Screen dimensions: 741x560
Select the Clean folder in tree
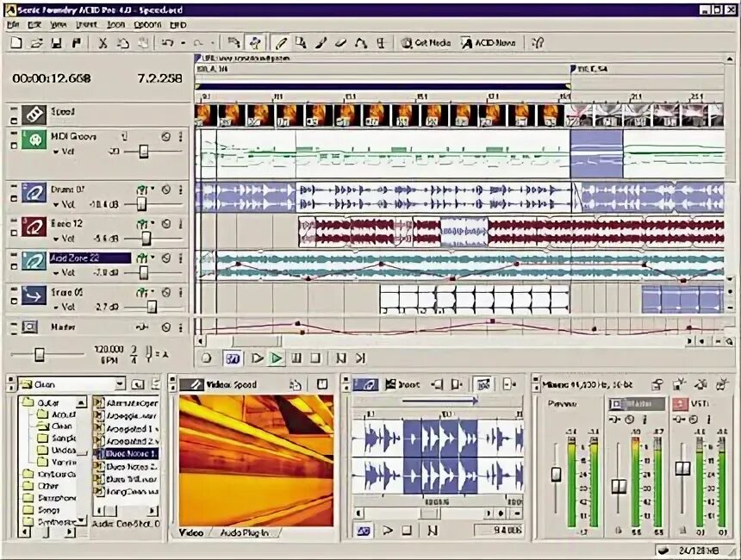pyautogui.click(x=56, y=426)
